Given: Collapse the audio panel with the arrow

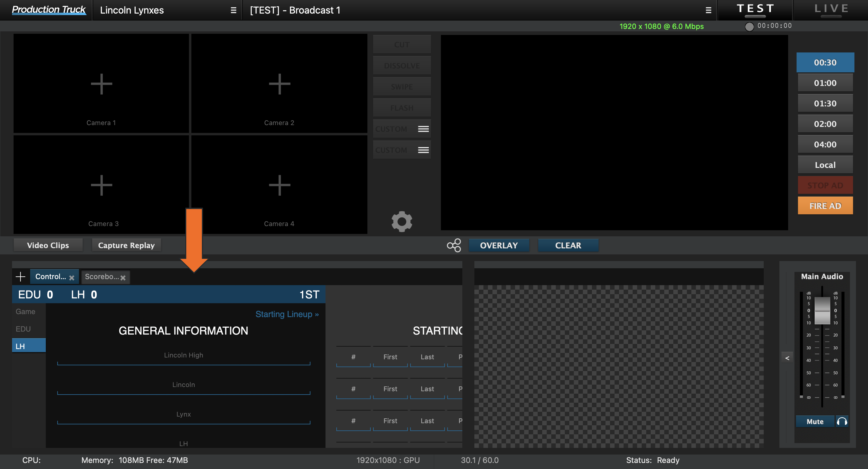Looking at the screenshot, I should 787,358.
